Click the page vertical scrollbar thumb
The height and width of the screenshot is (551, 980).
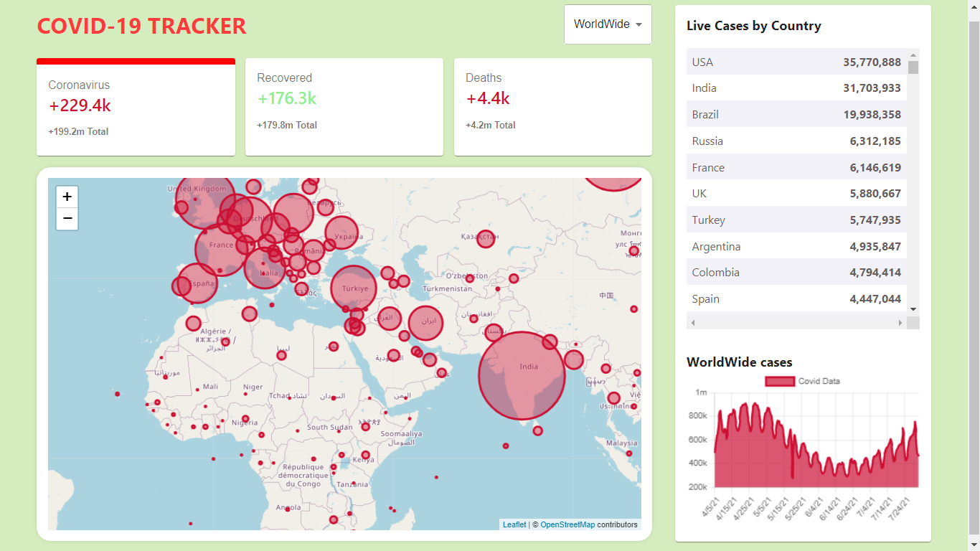coord(974,276)
